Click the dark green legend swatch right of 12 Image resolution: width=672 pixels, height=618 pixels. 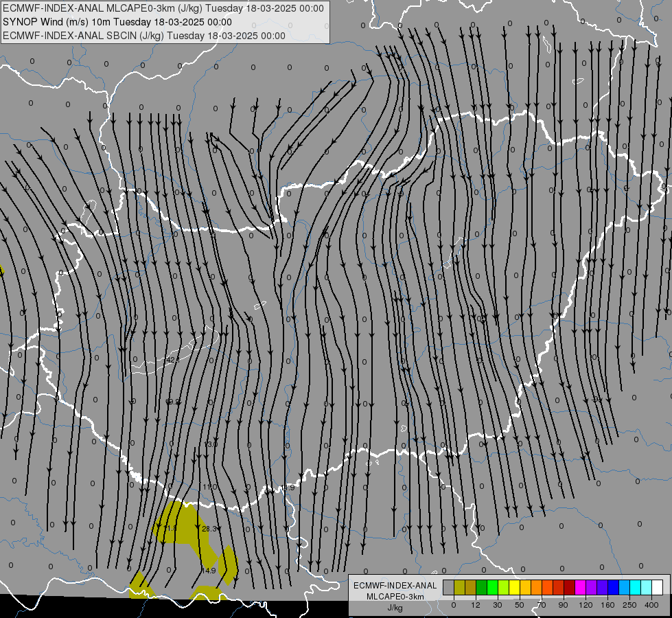click(482, 587)
